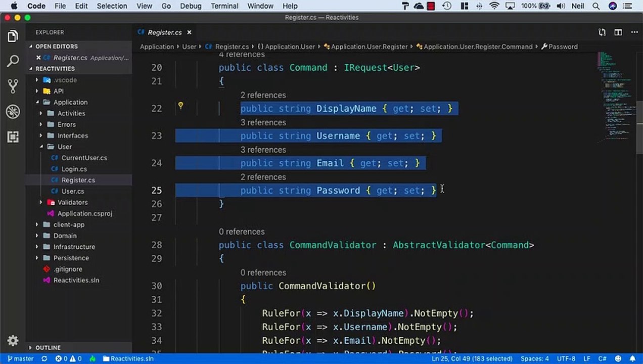Viewport: 643px width, 364px height.
Task: Open the Search view in activity bar
Action: tap(13, 61)
